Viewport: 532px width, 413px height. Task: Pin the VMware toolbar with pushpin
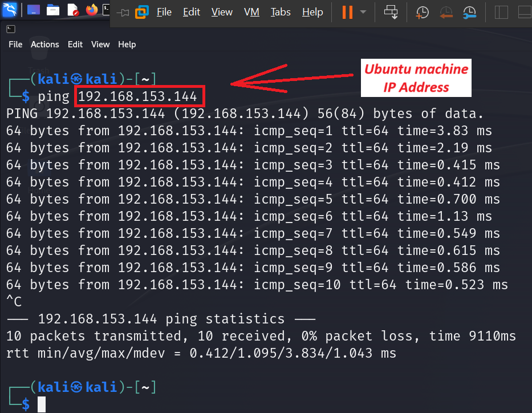123,13
